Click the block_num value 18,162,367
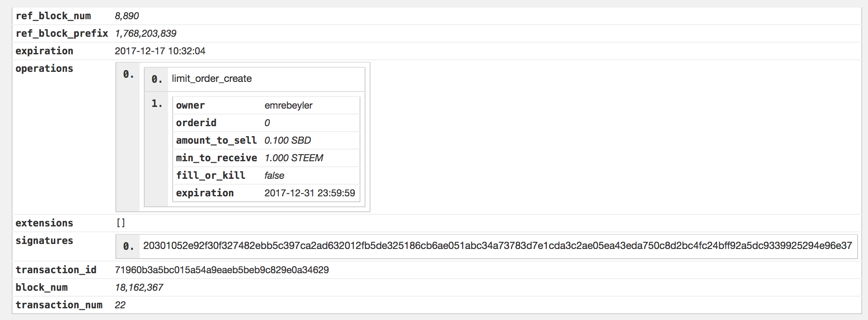The height and width of the screenshot is (320, 868). pos(139,287)
